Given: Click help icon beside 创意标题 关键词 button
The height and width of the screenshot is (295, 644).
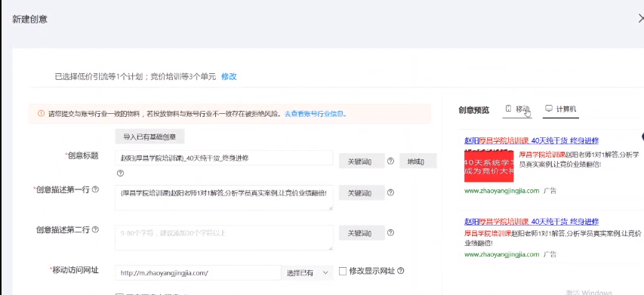Looking at the screenshot, I should point(390,161).
